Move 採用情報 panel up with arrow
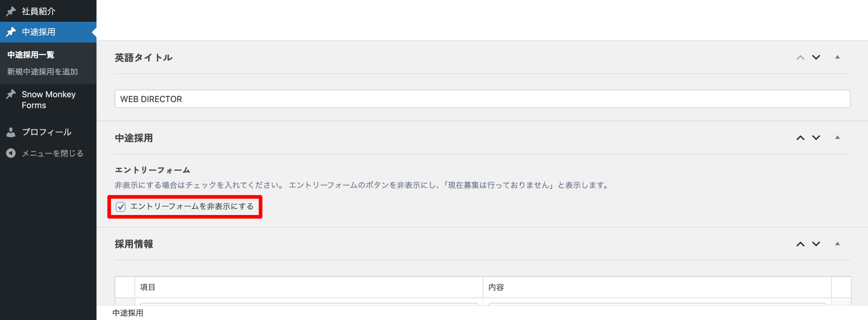 pyautogui.click(x=800, y=244)
